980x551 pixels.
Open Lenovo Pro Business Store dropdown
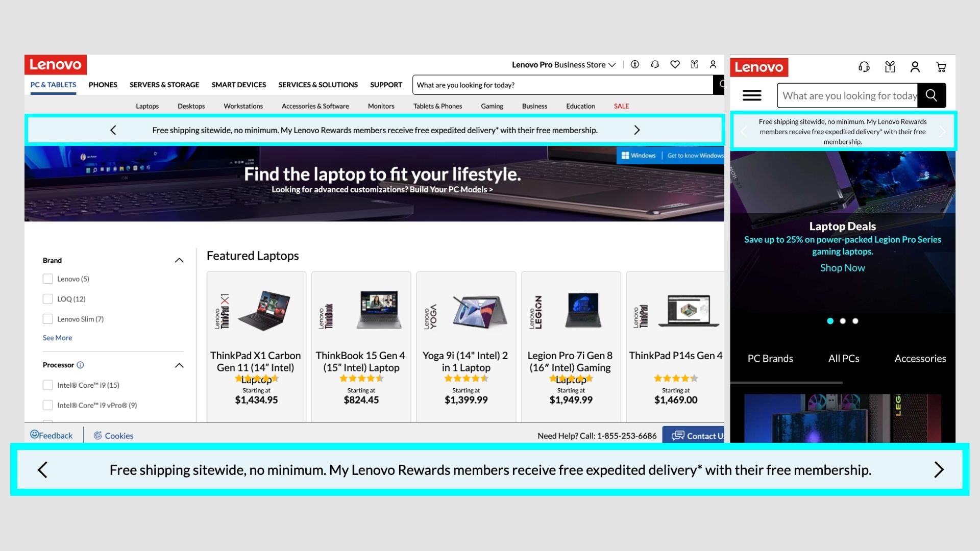click(x=564, y=65)
